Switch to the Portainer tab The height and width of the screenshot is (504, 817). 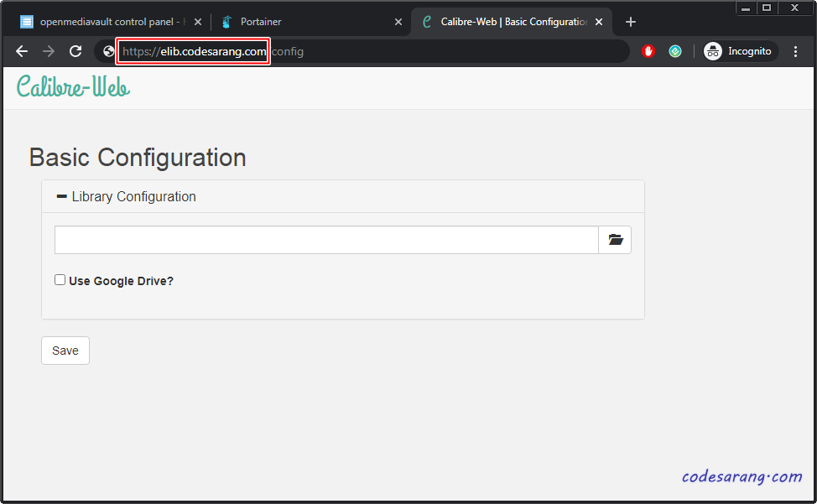coord(311,22)
